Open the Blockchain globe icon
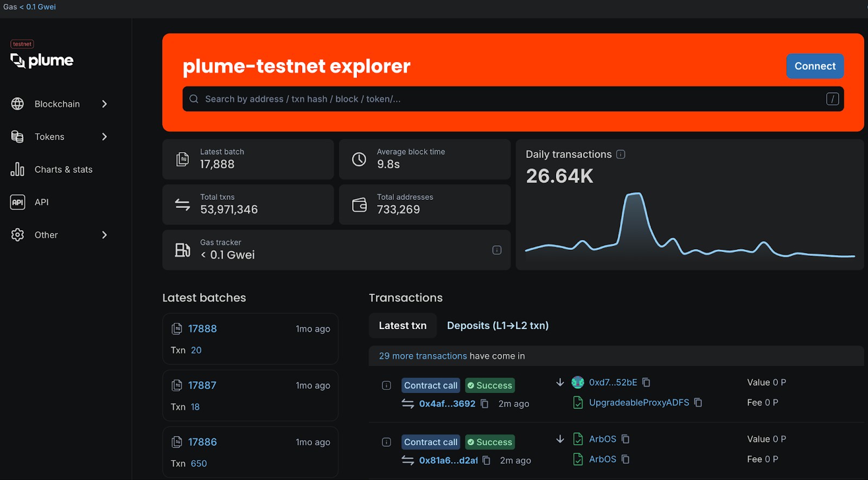Image resolution: width=868 pixels, height=480 pixels. 17,104
